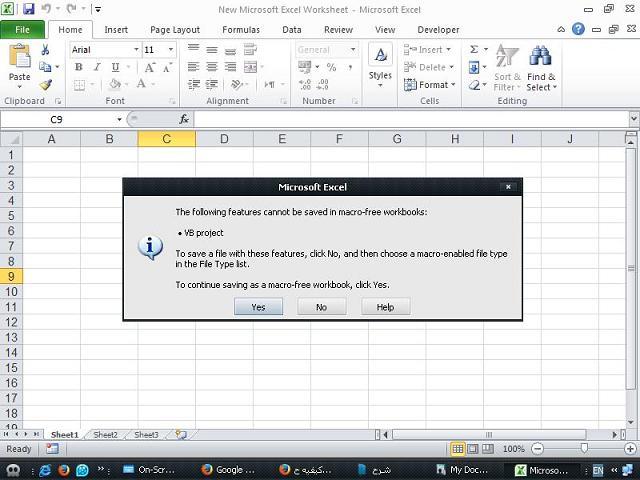
Task: Switch to Page Break Preview in status bar
Action: click(x=487, y=449)
